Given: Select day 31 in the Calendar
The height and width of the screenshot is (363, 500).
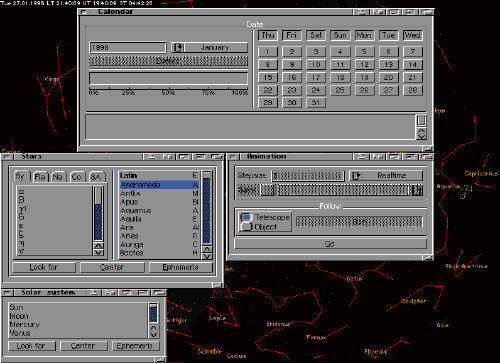Looking at the screenshot, I should (x=316, y=103).
